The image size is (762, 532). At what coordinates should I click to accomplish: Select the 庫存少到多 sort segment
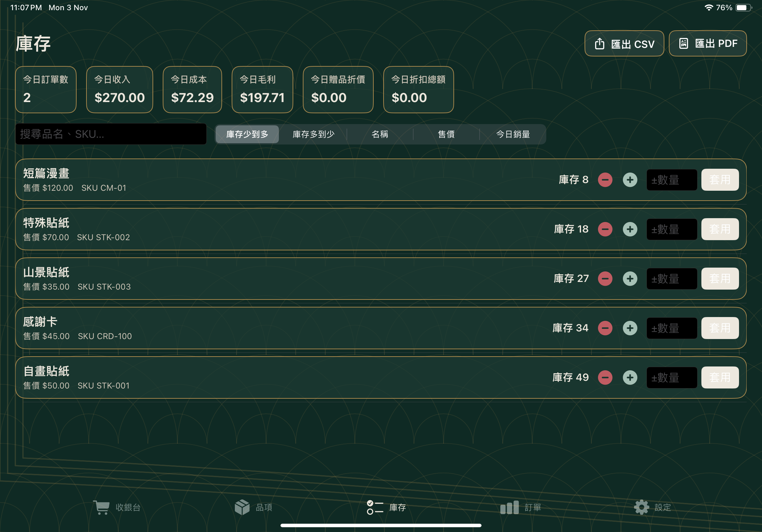click(247, 134)
